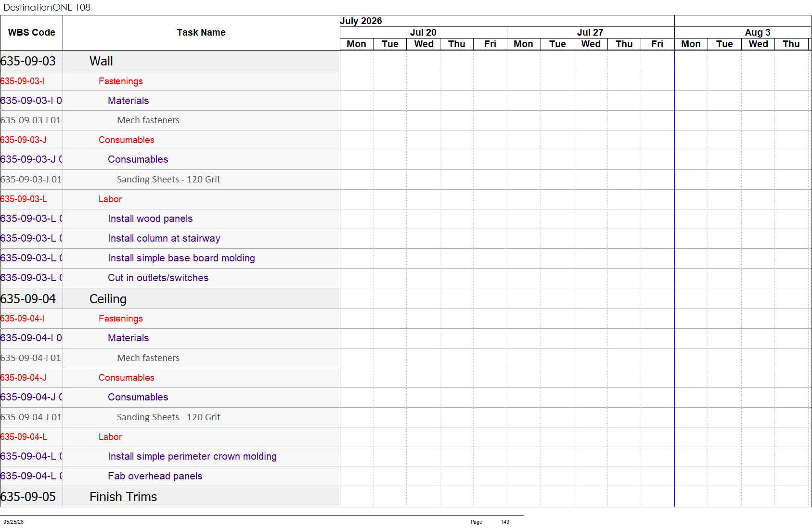Click the July 2026 month header
Image resolution: width=812 pixels, height=528 pixels.
361,21
